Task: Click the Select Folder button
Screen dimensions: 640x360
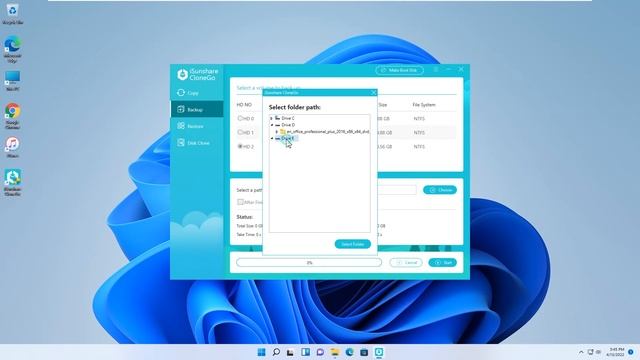Action: click(353, 244)
